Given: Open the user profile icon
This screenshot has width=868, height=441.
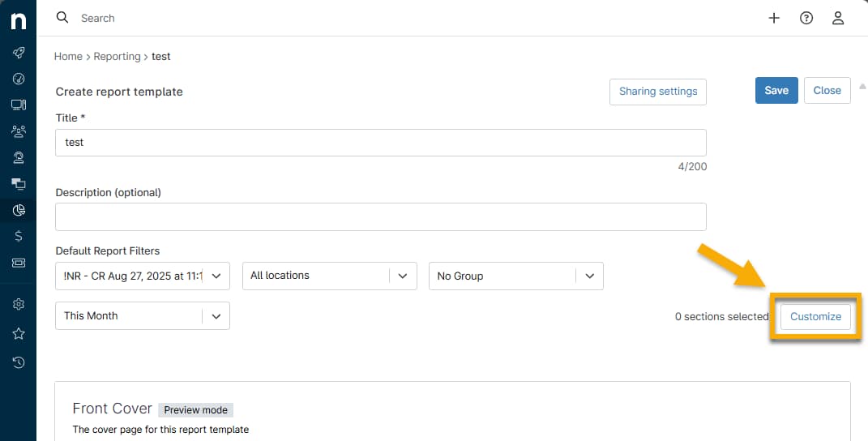Looking at the screenshot, I should 839,18.
